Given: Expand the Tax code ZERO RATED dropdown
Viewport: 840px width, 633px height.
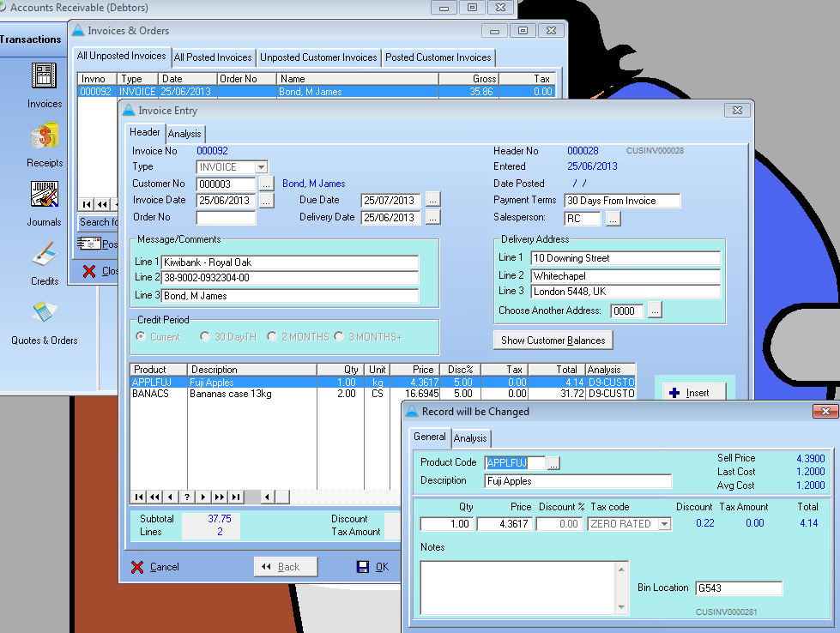Looking at the screenshot, I should click(x=664, y=524).
